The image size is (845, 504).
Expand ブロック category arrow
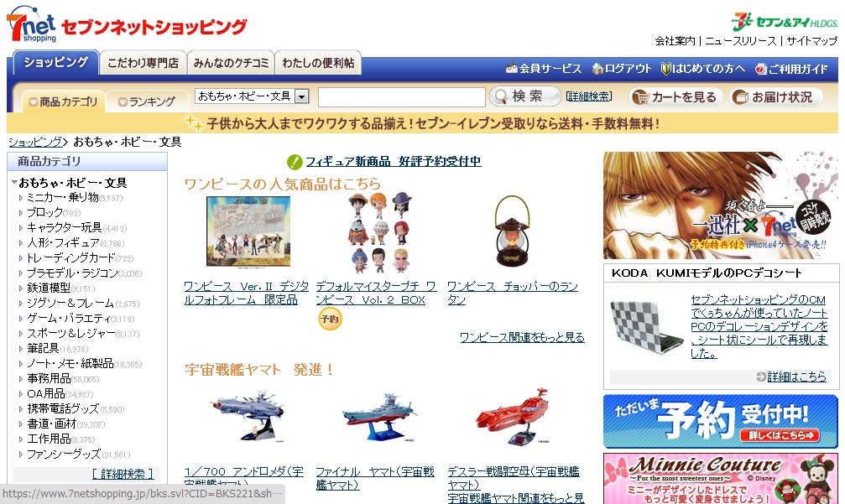21,213
